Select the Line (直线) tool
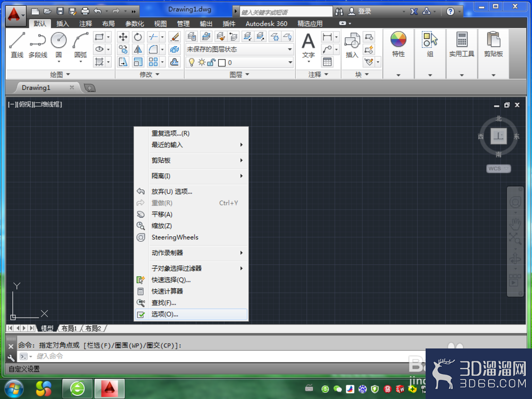The image size is (532, 399). tap(17, 45)
